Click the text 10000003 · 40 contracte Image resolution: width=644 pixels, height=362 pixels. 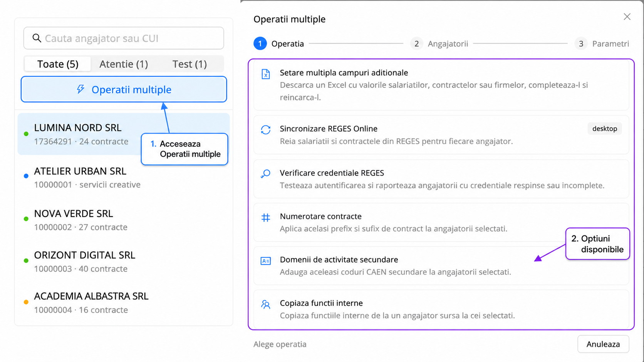tap(81, 269)
